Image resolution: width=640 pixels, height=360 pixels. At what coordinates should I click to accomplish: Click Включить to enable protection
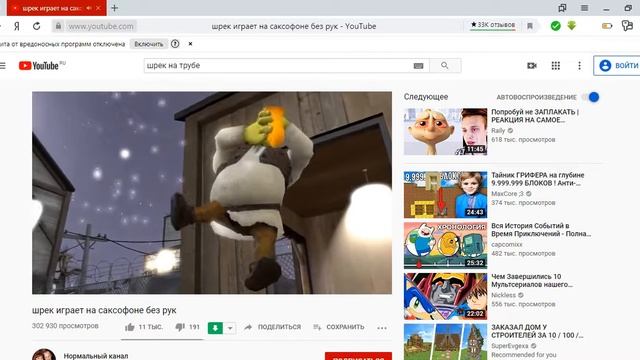click(149, 44)
